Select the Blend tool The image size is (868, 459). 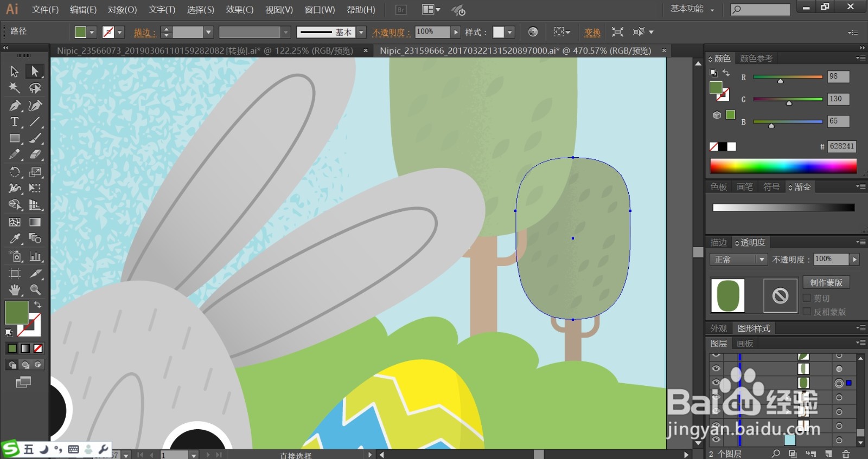click(x=35, y=238)
